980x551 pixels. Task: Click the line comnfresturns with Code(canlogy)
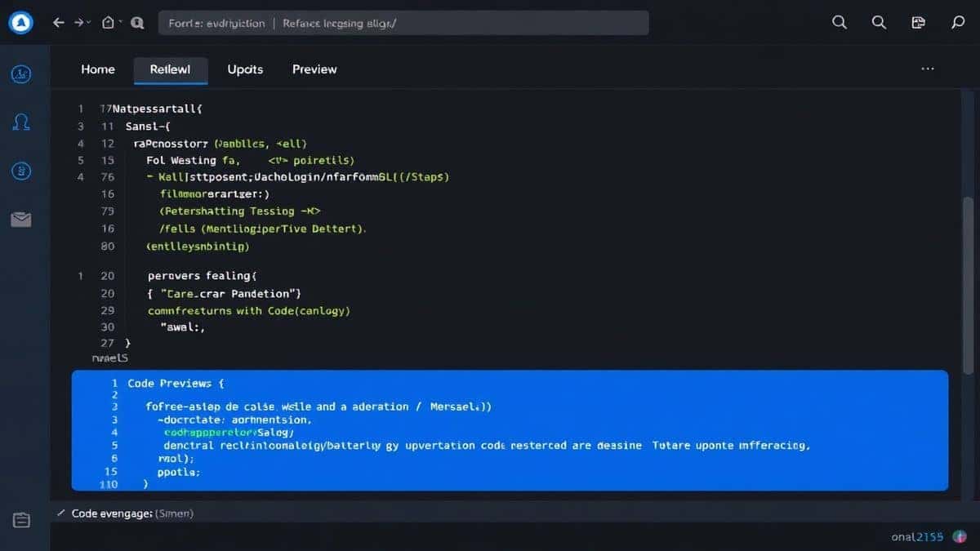249,311
